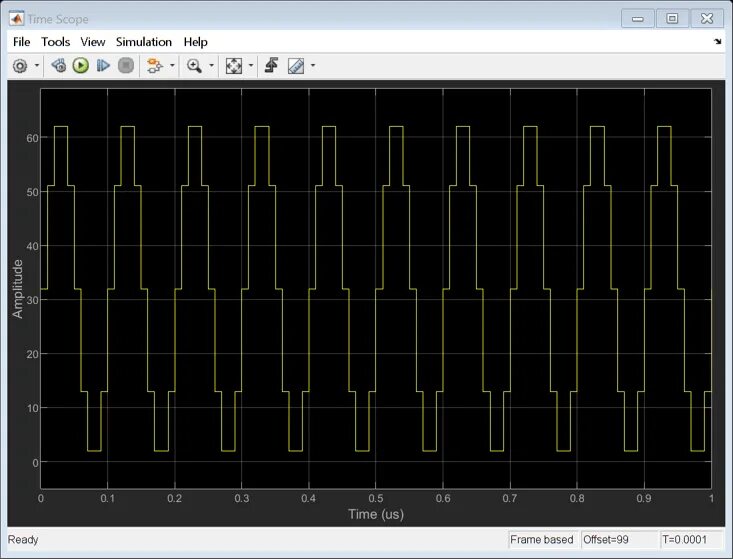Maximize the Time Scope window
The width and height of the screenshot is (733, 559).
point(672,19)
